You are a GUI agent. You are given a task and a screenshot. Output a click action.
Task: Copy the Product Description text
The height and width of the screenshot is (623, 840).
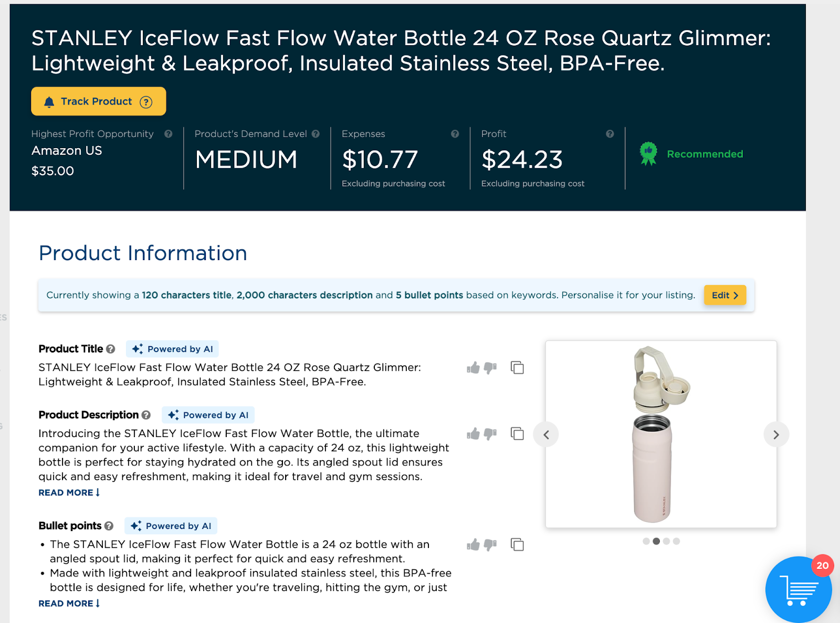pos(517,434)
